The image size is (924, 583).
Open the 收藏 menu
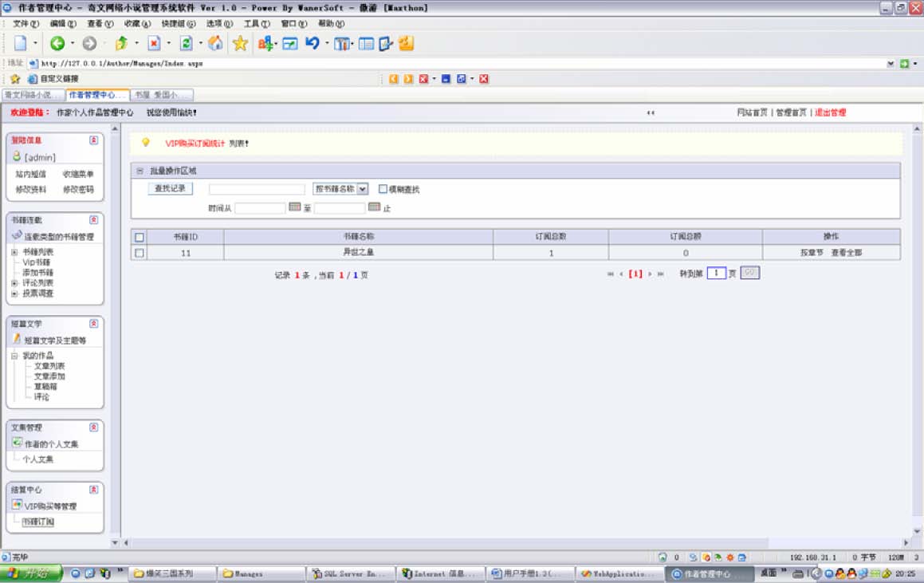(x=137, y=24)
